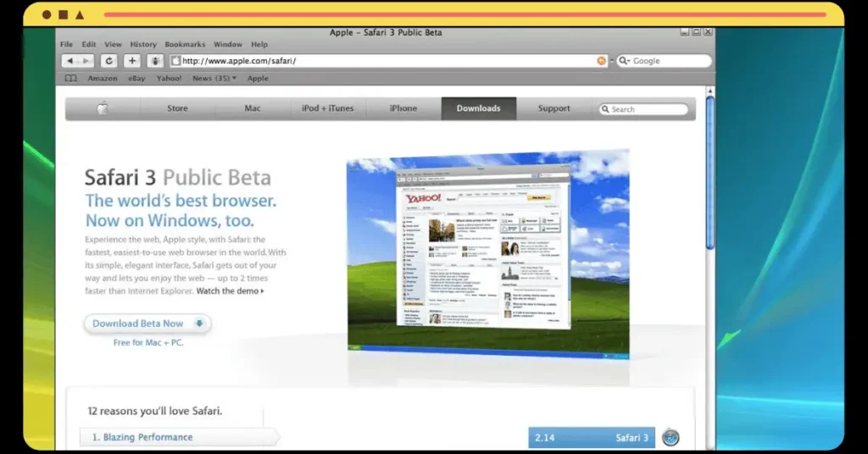
Task: Add bookmark with the plus button
Action: (x=131, y=61)
